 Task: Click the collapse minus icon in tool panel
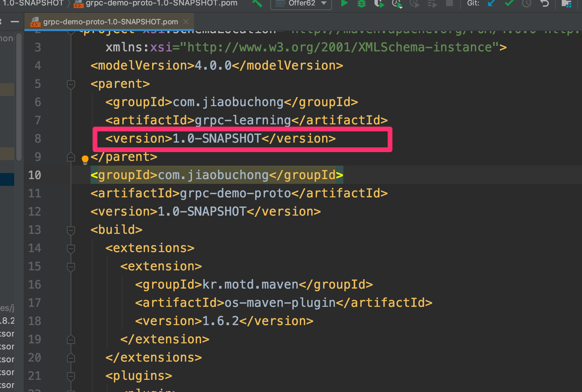[15, 22]
